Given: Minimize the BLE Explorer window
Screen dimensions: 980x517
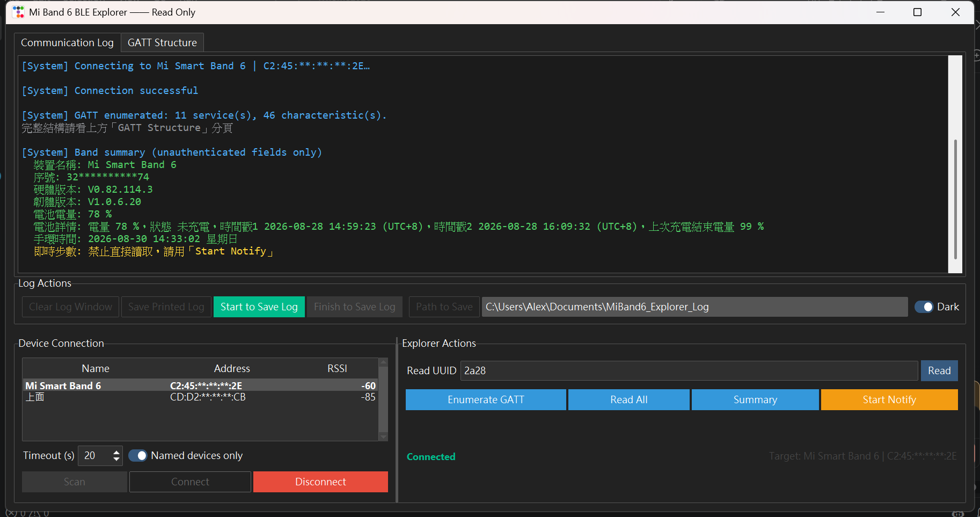Looking at the screenshot, I should click(880, 12).
